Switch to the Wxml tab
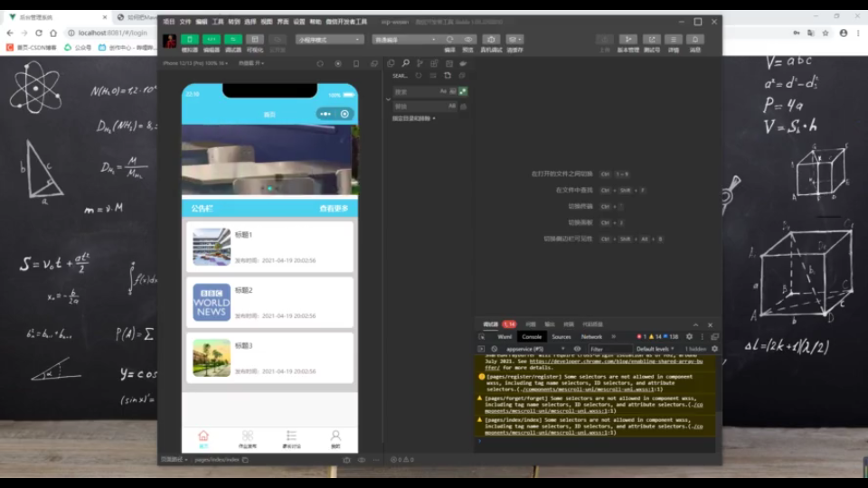Viewport: 868px width, 488px height. click(505, 336)
